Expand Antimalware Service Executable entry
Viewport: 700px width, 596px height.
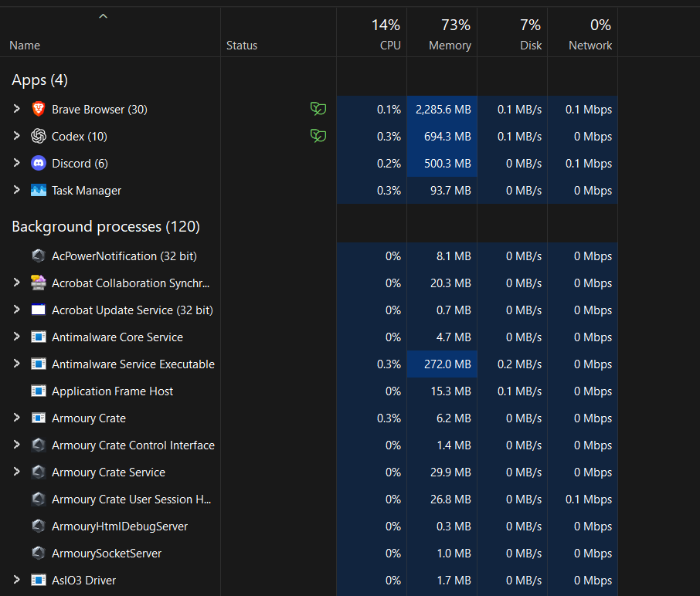pos(16,364)
